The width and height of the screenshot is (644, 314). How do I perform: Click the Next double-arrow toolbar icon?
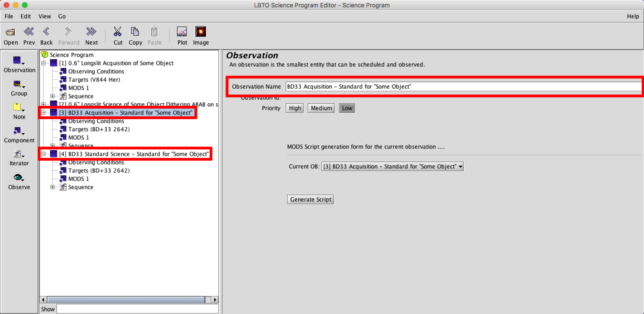tap(91, 32)
